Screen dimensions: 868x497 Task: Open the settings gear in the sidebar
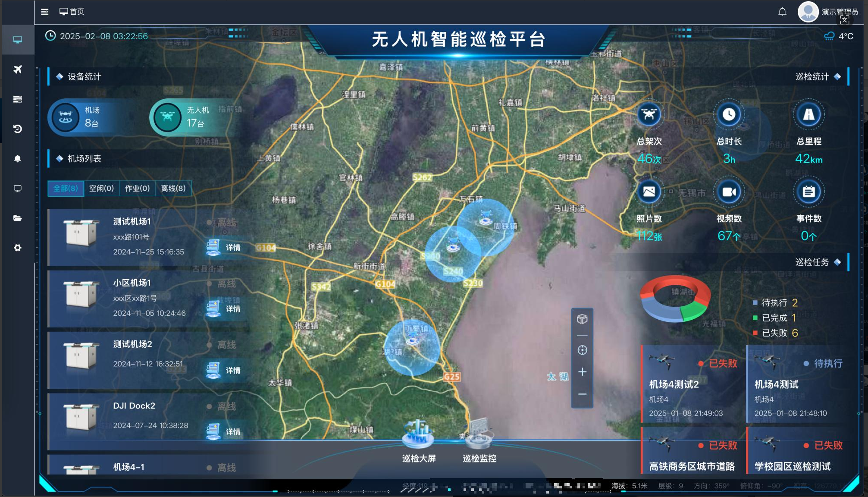coord(18,248)
